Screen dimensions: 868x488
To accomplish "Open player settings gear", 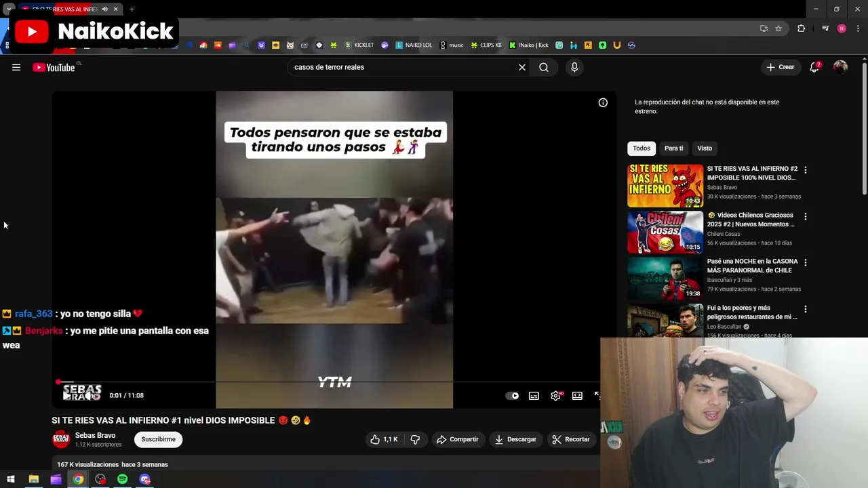I will [555, 396].
